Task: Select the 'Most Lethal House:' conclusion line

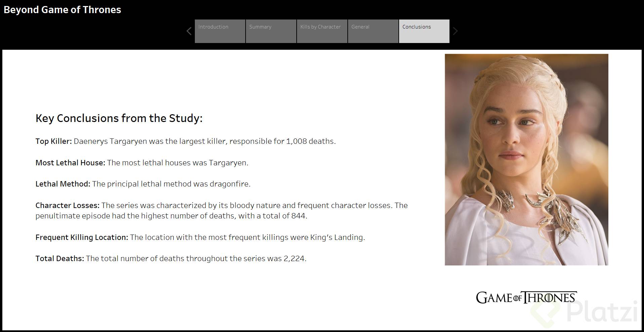Action: click(142, 163)
